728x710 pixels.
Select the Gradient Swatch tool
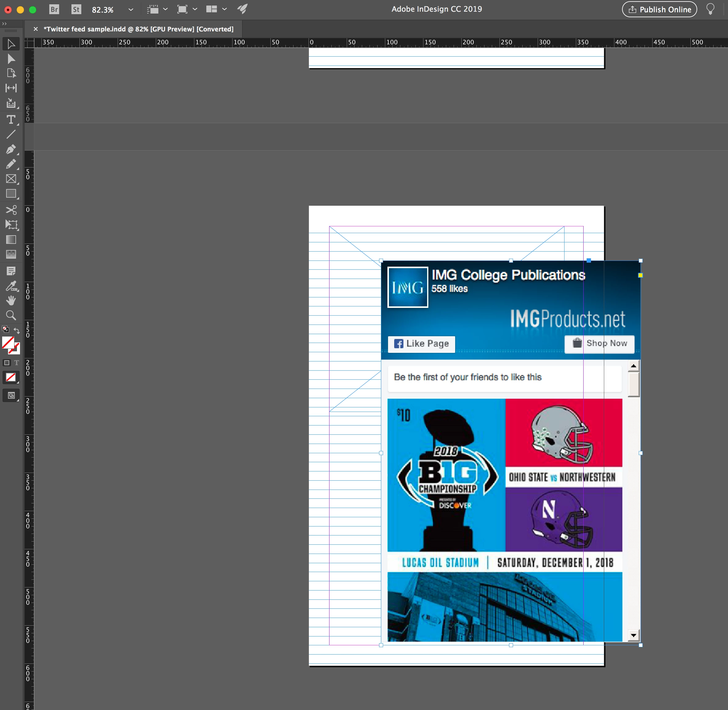(x=11, y=240)
